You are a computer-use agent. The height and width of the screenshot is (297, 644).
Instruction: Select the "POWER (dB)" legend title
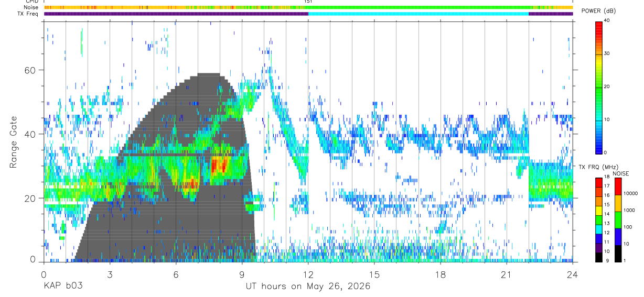599,11
